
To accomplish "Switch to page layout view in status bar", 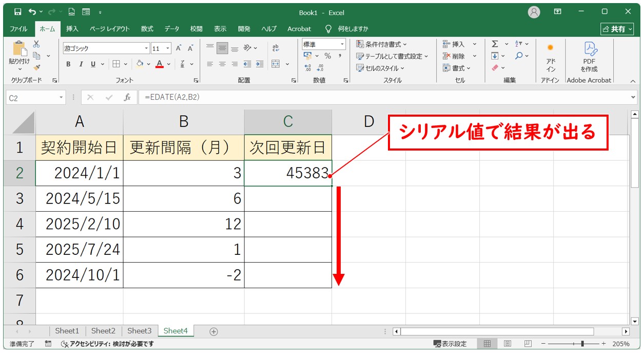I will tap(507, 344).
